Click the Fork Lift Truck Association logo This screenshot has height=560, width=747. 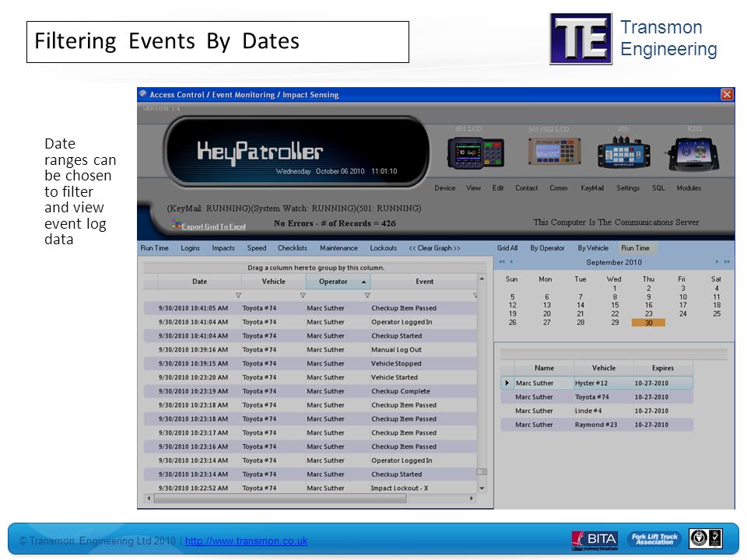click(654, 539)
